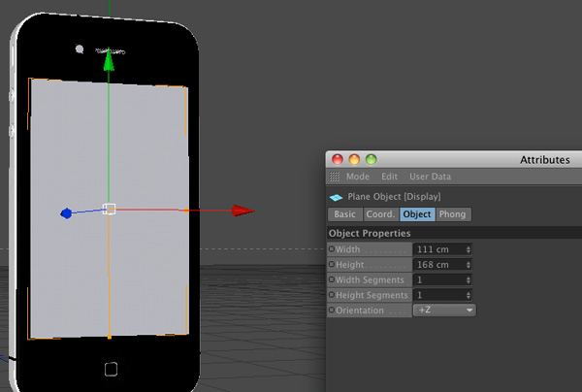582x392 pixels.
Task: Click the Plane Object icon
Action: (x=336, y=197)
